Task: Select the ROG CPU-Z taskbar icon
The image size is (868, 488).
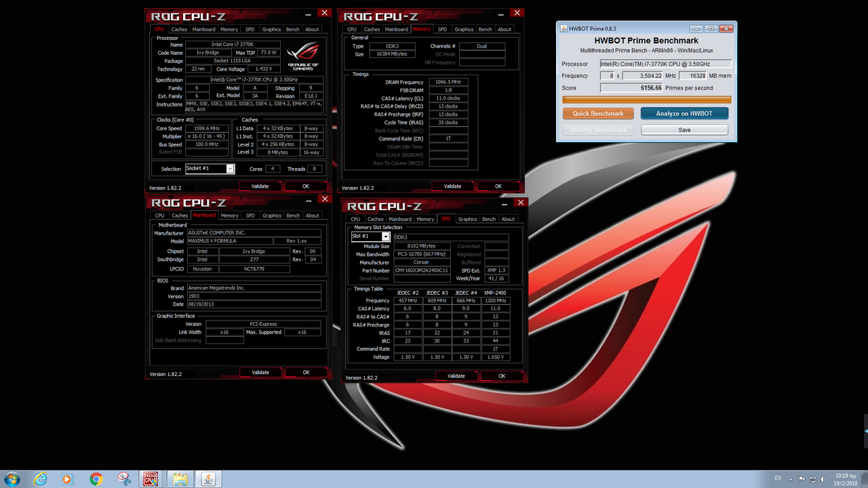Action: 149,479
